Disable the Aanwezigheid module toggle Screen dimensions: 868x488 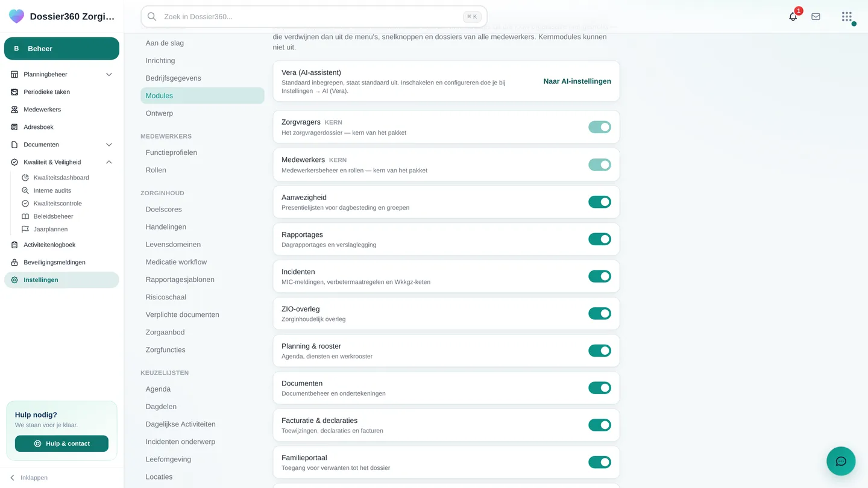tap(600, 202)
